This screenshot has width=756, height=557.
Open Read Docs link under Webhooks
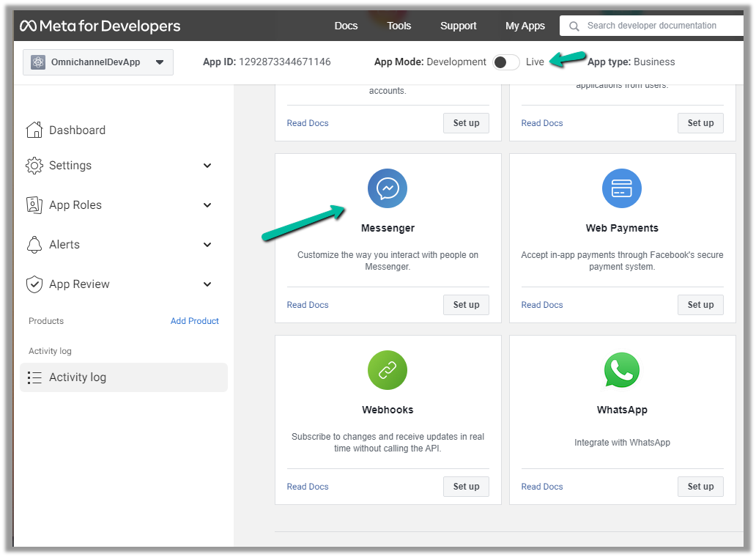(x=308, y=487)
